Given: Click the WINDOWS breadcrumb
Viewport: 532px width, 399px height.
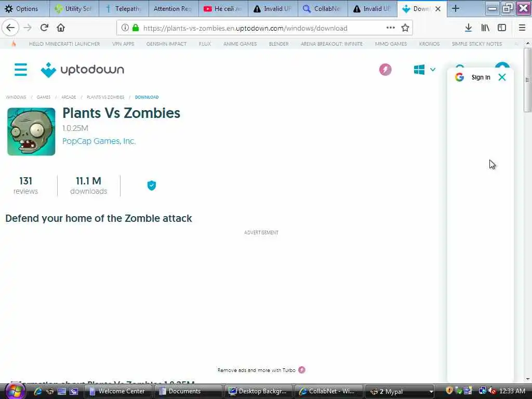Looking at the screenshot, I should (16, 97).
